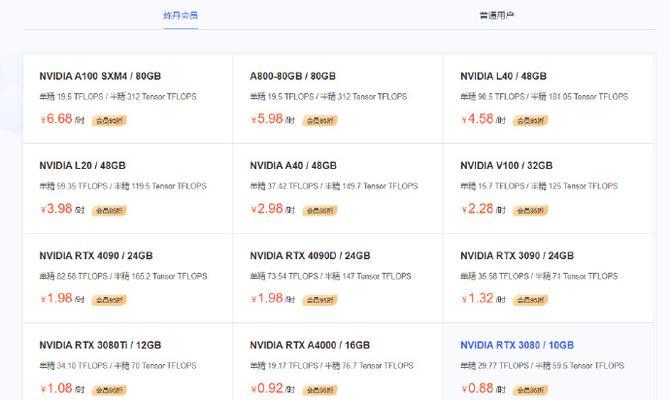Click the ¥6.68 price on A100 SXM4

[56, 119]
